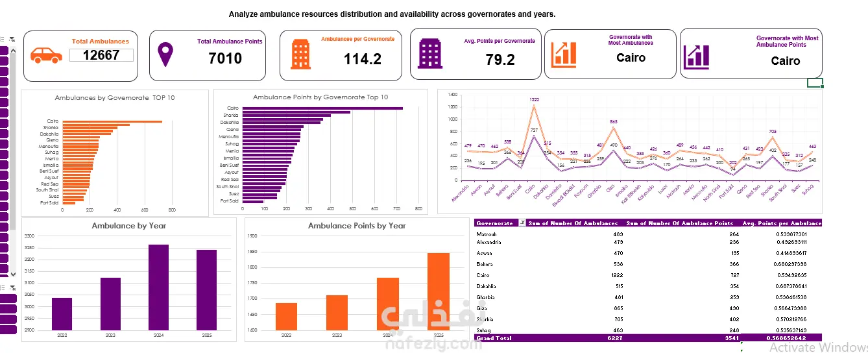Click Cairo under Governorate with Most Ambulance Points
Image resolution: width=868 pixels, height=353 pixels.
point(786,61)
